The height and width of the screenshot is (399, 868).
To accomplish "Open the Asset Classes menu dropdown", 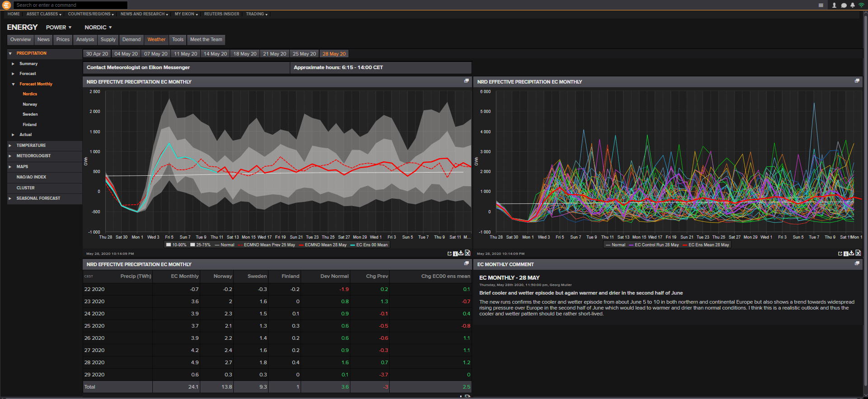I will [x=44, y=14].
